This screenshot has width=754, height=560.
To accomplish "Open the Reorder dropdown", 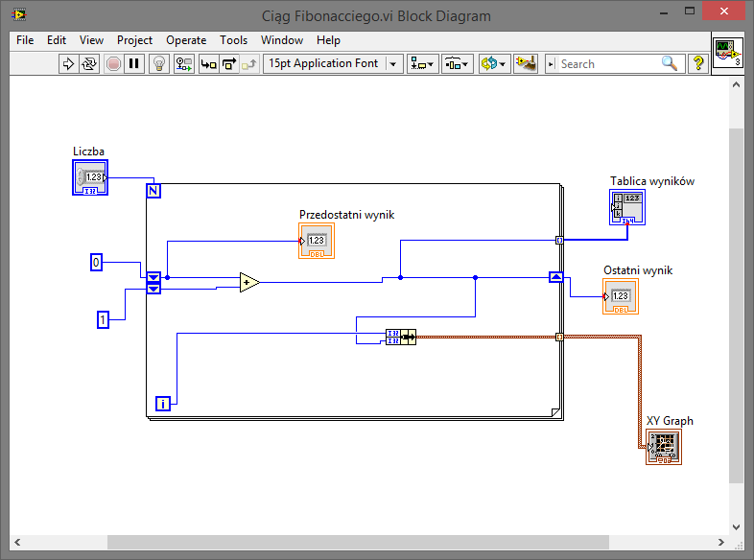I will [x=493, y=64].
